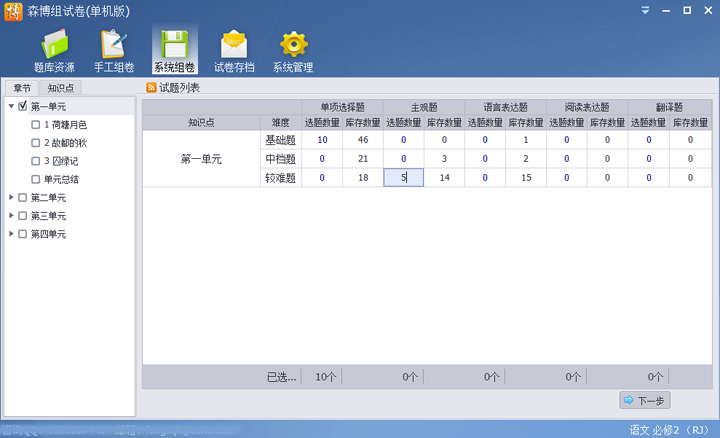Select the 系统组卷 toolbar icon

click(x=174, y=51)
